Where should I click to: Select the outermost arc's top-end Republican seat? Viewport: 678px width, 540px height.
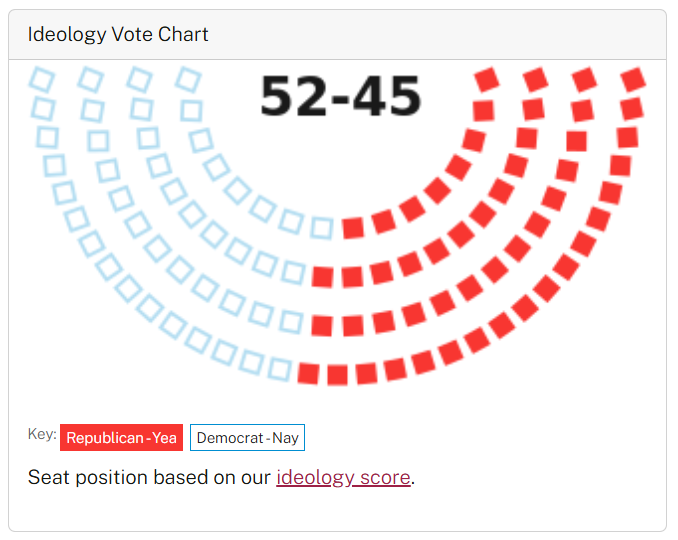click(x=633, y=80)
